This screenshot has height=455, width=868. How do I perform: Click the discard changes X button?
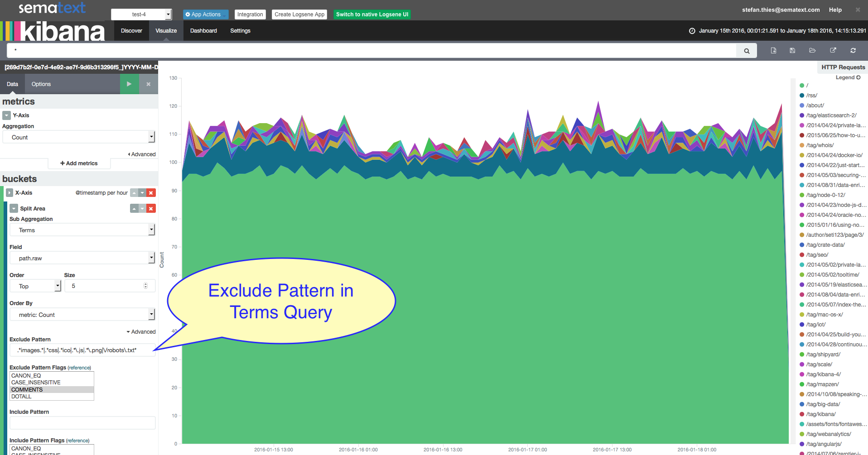coord(149,84)
